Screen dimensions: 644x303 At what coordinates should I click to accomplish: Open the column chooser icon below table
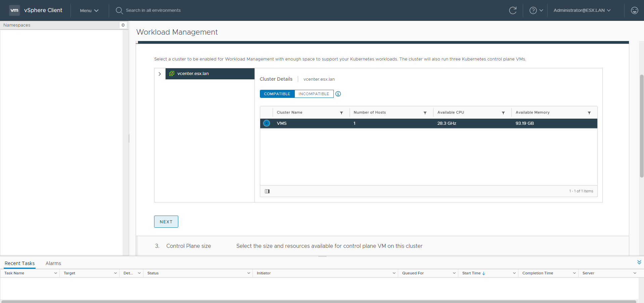(x=267, y=191)
